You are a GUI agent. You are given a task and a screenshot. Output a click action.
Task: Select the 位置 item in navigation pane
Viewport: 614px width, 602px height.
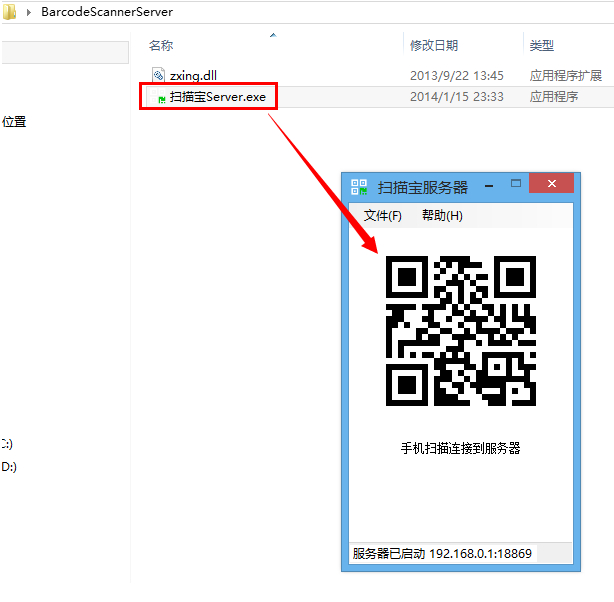pyautogui.click(x=14, y=121)
